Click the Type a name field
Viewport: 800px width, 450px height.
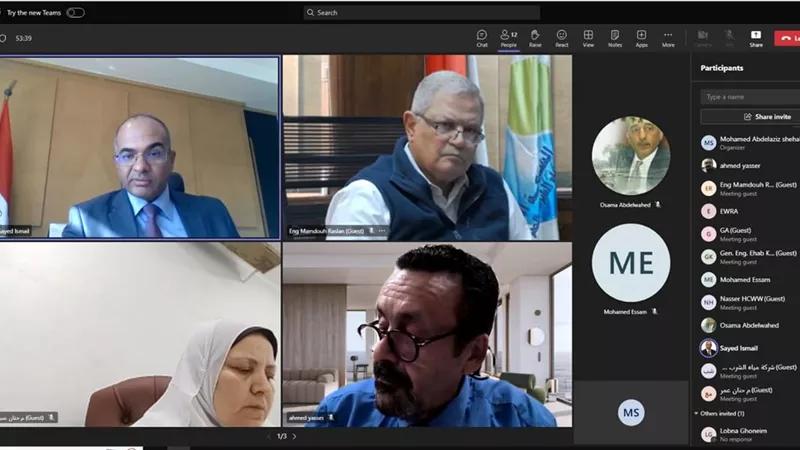[750, 96]
